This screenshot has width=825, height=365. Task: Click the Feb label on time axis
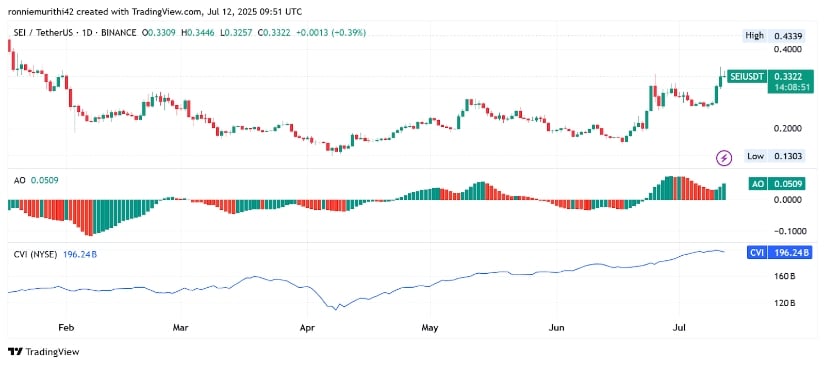tap(66, 328)
